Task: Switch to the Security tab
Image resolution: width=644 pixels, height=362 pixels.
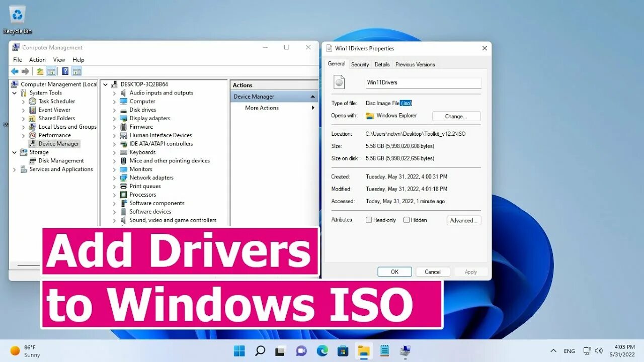Action: [360, 64]
